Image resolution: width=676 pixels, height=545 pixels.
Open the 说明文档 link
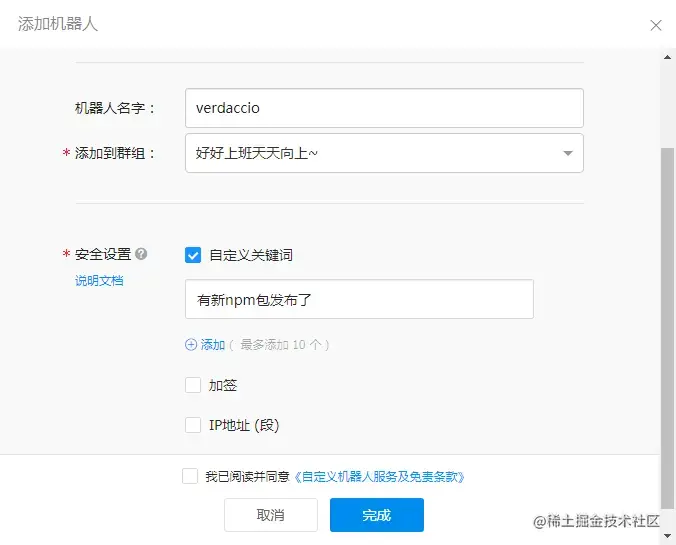point(99,281)
